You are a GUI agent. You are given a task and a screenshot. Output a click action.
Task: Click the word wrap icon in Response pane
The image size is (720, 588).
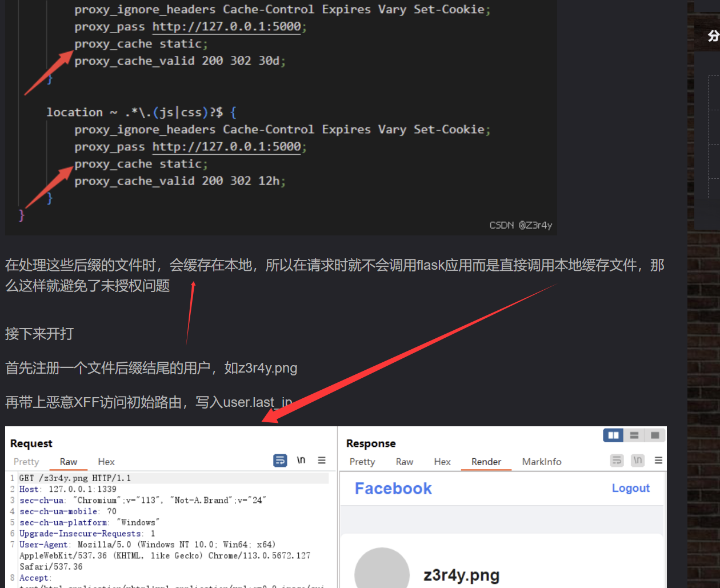click(x=617, y=461)
